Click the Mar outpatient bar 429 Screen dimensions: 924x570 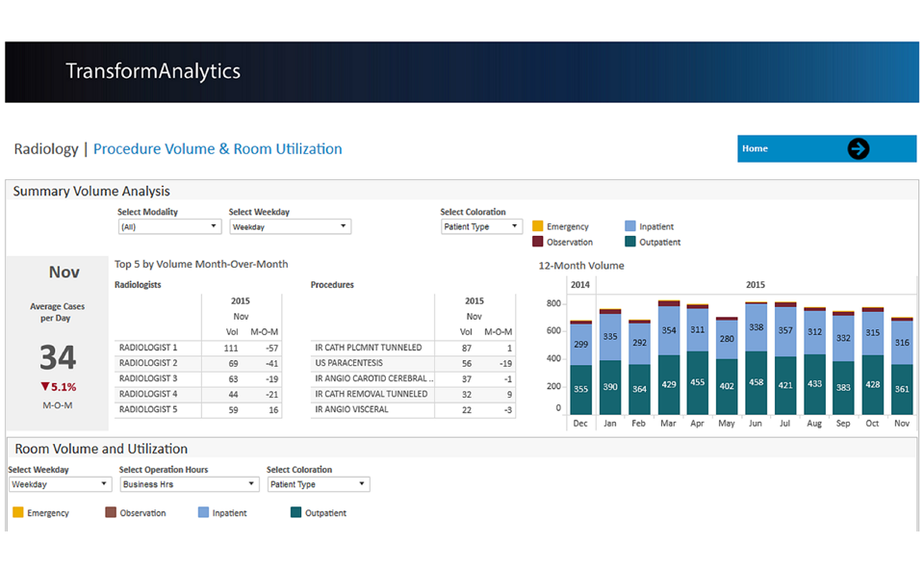click(x=668, y=384)
